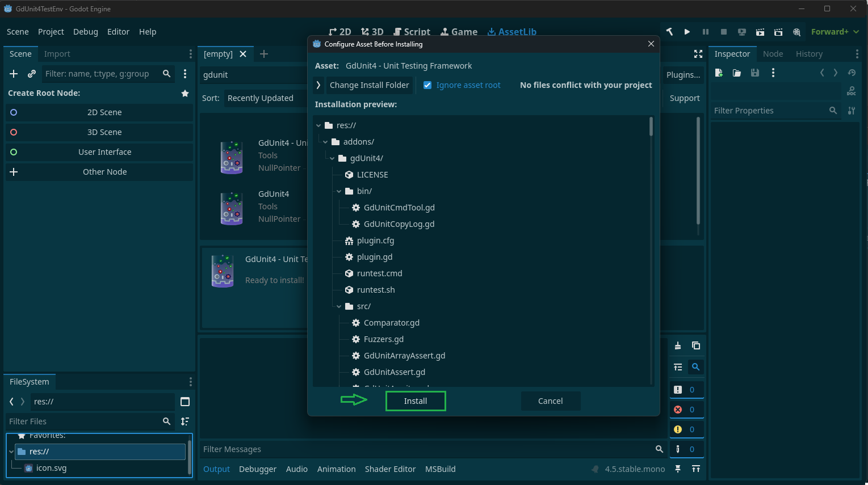Click the Instantiate Child Scene link icon

(x=32, y=74)
